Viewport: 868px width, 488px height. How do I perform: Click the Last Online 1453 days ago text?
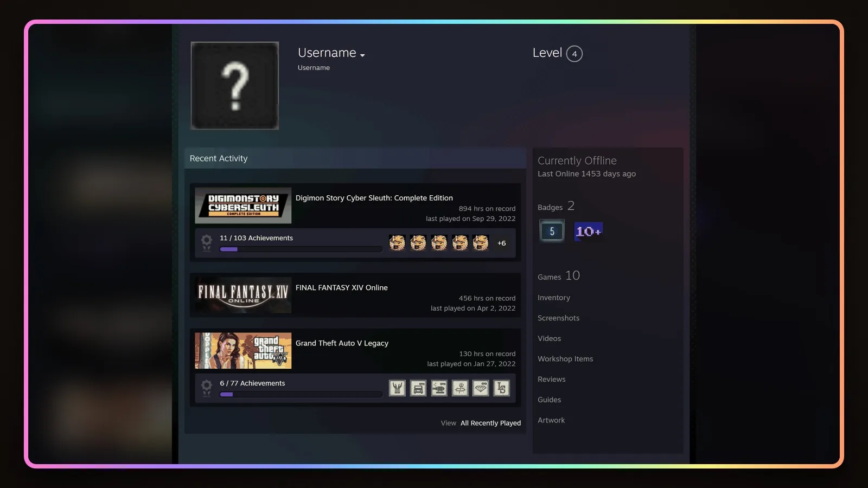pyautogui.click(x=586, y=174)
